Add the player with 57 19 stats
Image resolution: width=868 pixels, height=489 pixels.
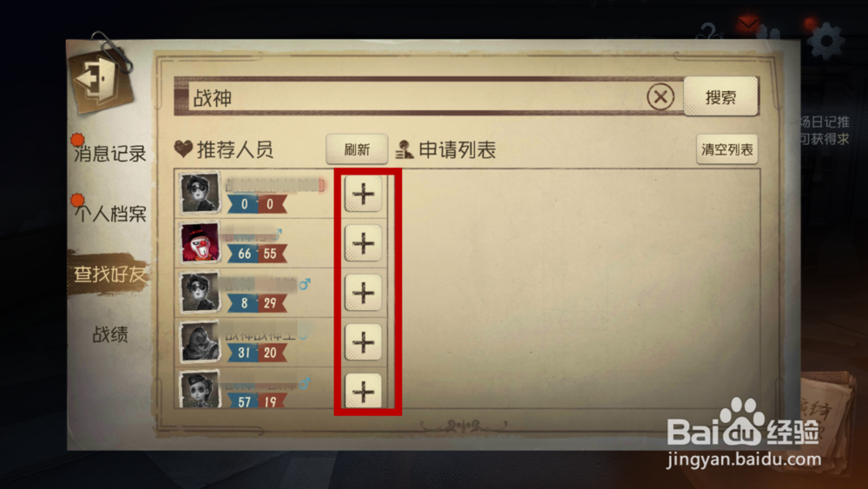[363, 391]
